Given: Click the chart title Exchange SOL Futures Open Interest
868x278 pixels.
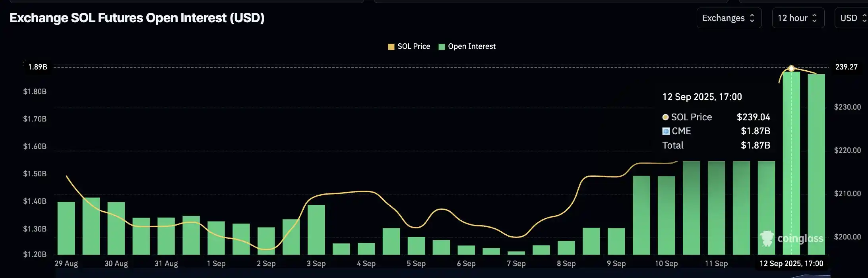Looking at the screenshot, I should coord(137,18).
